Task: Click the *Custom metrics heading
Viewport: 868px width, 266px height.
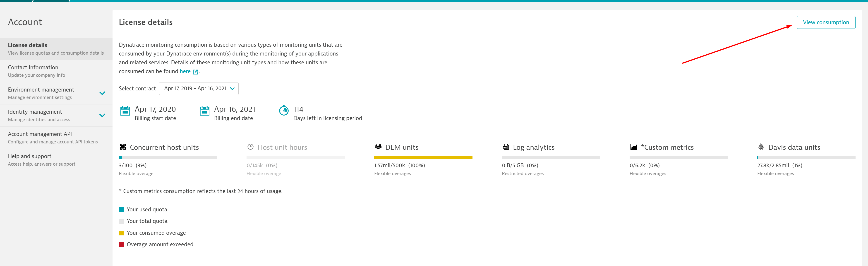Action: click(x=667, y=147)
